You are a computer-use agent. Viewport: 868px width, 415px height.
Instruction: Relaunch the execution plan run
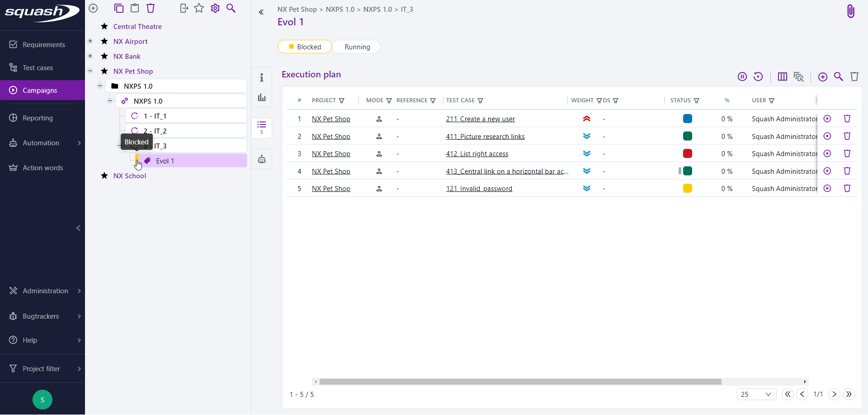759,76
